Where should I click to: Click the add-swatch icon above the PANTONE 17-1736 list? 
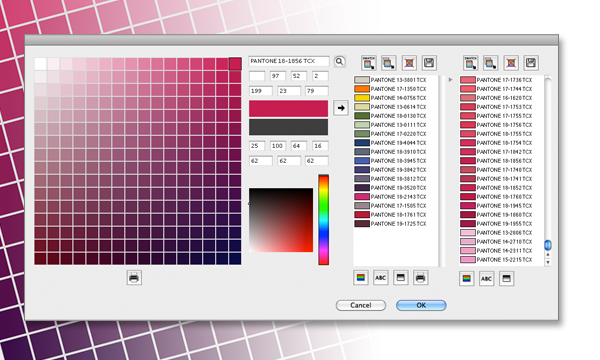point(491,63)
